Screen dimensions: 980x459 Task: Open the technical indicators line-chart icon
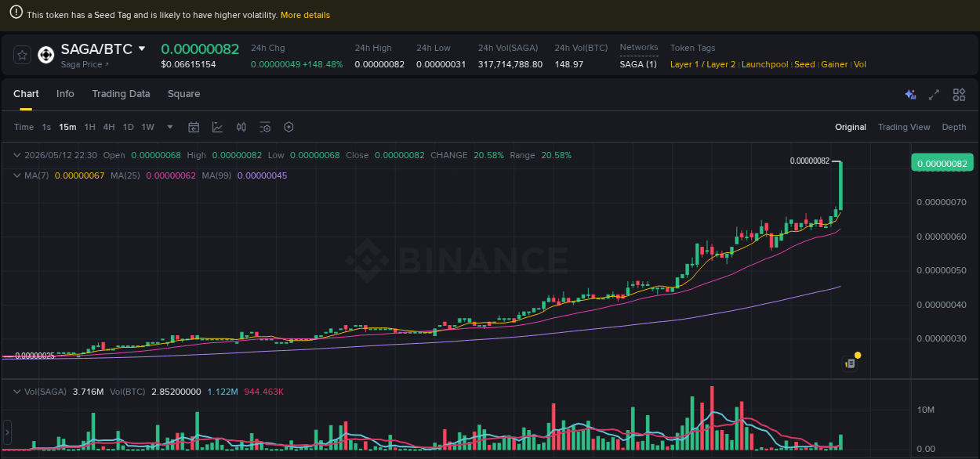(217, 127)
